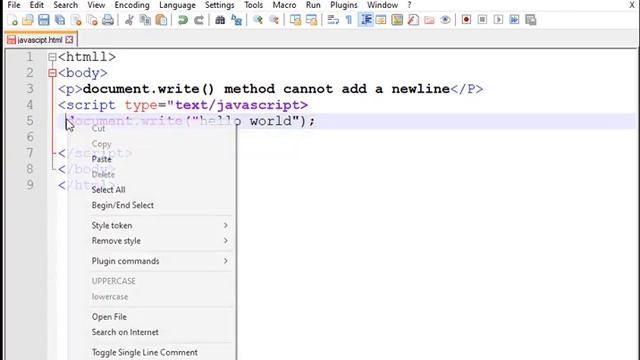Open the user defined language icon
The image size is (640, 360).
pyautogui.click(x=381, y=20)
